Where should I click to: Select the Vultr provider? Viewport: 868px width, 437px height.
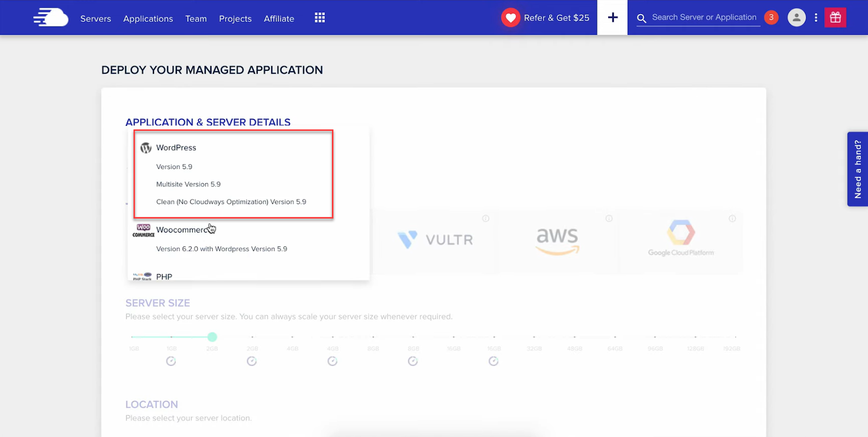(x=435, y=240)
